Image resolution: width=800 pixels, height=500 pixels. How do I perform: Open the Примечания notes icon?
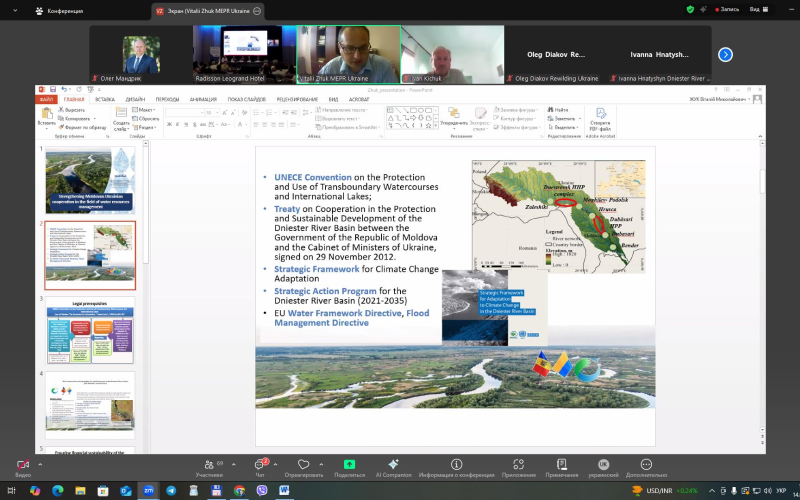[x=562, y=465]
